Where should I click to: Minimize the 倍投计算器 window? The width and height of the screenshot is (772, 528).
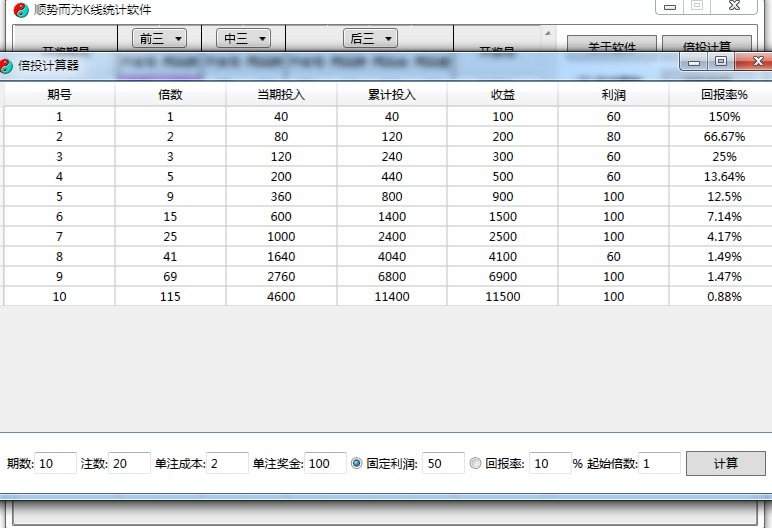(x=694, y=62)
